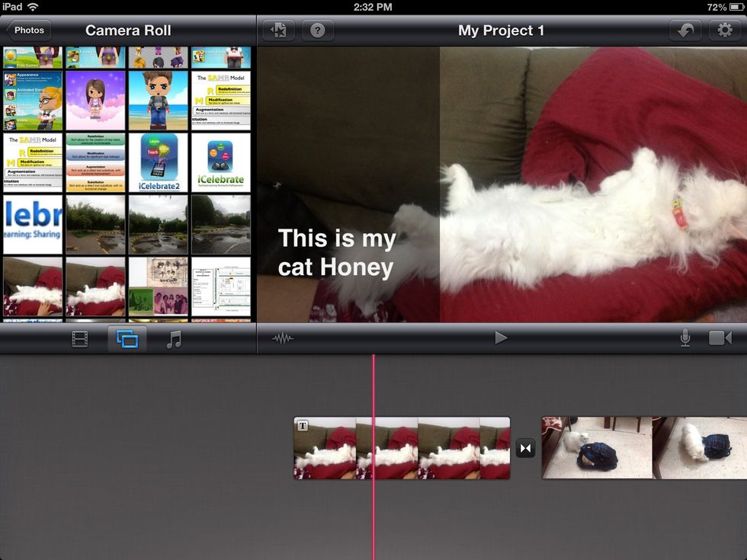Open the camera to record video
Image resolution: width=747 pixels, height=560 pixels.
point(720,338)
